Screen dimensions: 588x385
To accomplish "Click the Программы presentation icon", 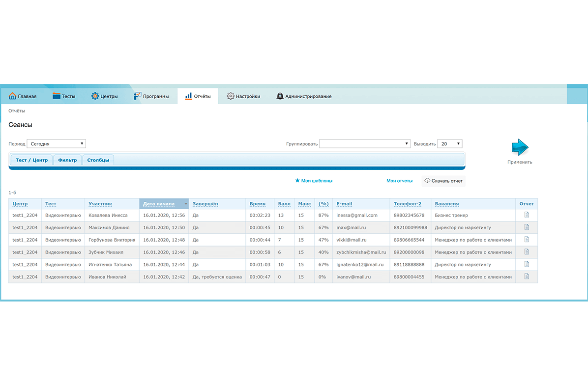I will pos(137,96).
